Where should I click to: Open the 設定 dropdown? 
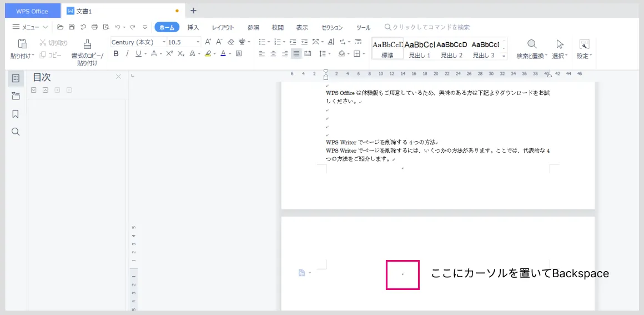(x=585, y=56)
